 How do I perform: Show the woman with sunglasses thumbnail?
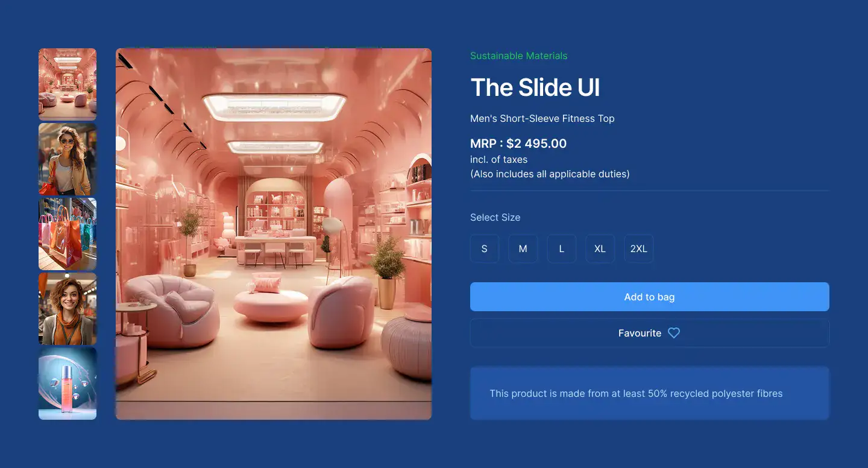tap(68, 159)
